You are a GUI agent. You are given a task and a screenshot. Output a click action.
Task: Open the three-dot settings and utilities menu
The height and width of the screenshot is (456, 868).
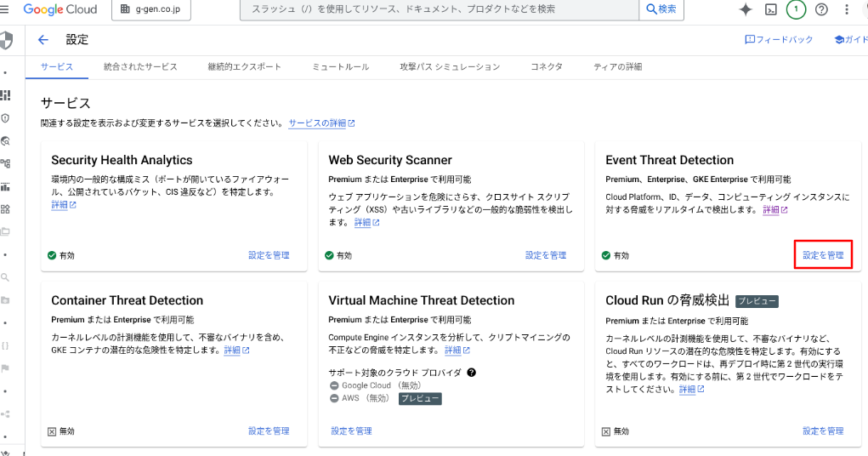pos(847,9)
